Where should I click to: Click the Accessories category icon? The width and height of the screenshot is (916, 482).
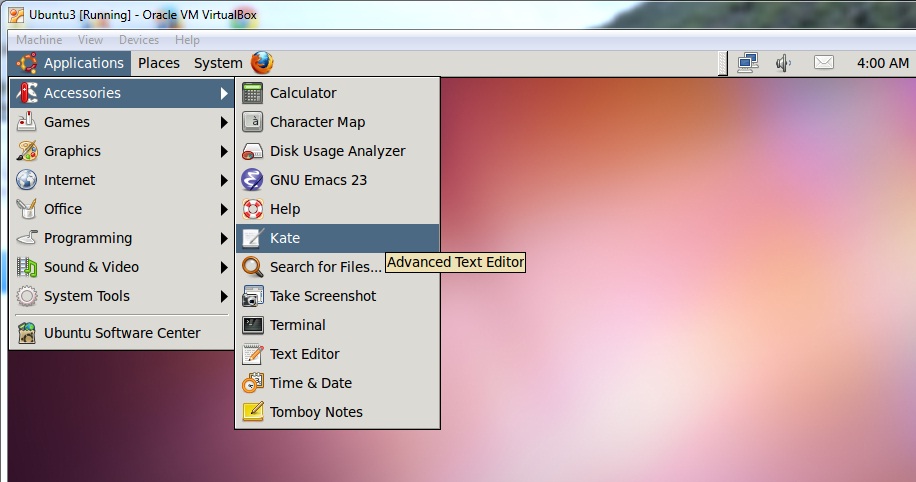click(x=27, y=92)
